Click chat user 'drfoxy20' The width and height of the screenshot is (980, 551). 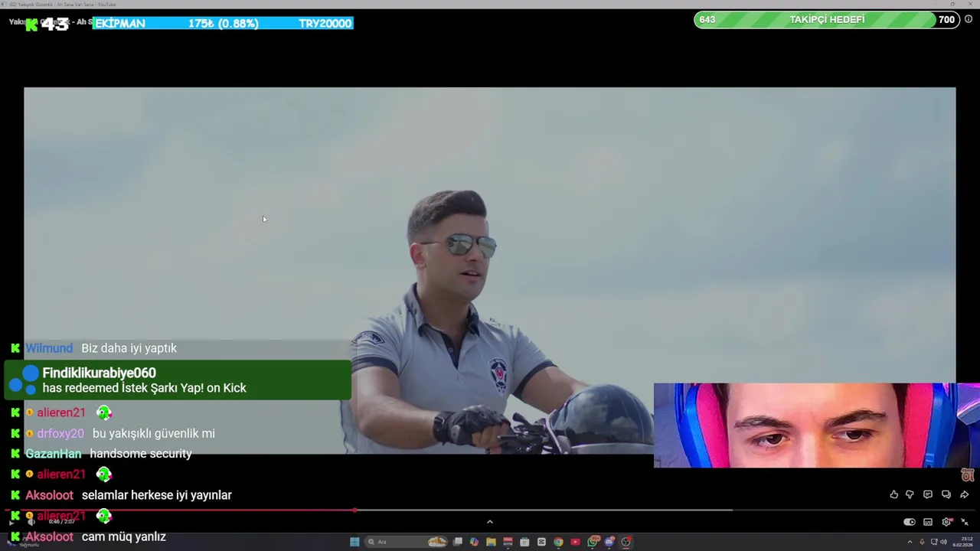(x=60, y=433)
